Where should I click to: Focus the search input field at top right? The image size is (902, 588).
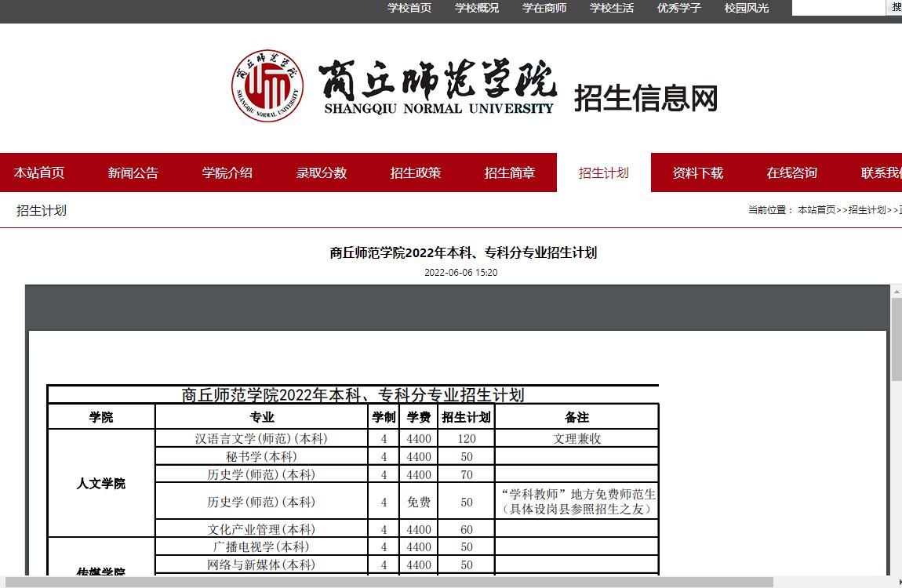[x=838, y=8]
